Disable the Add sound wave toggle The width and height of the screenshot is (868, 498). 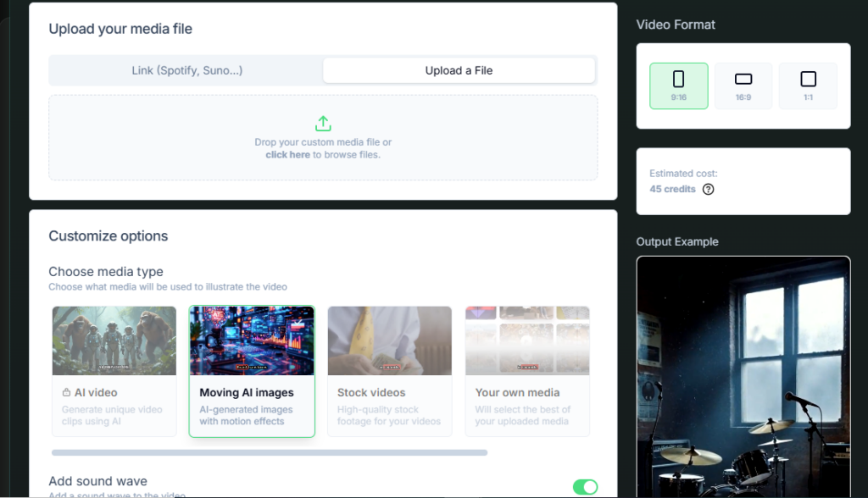tap(586, 487)
